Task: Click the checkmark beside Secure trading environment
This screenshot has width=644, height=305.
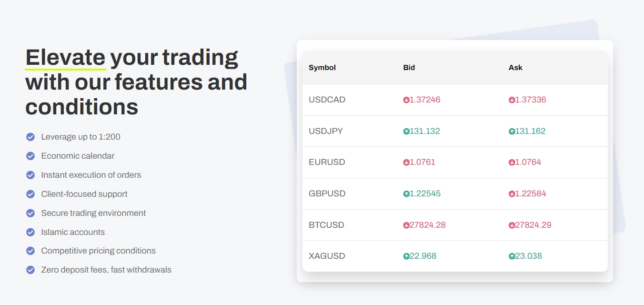Action: coord(30,213)
